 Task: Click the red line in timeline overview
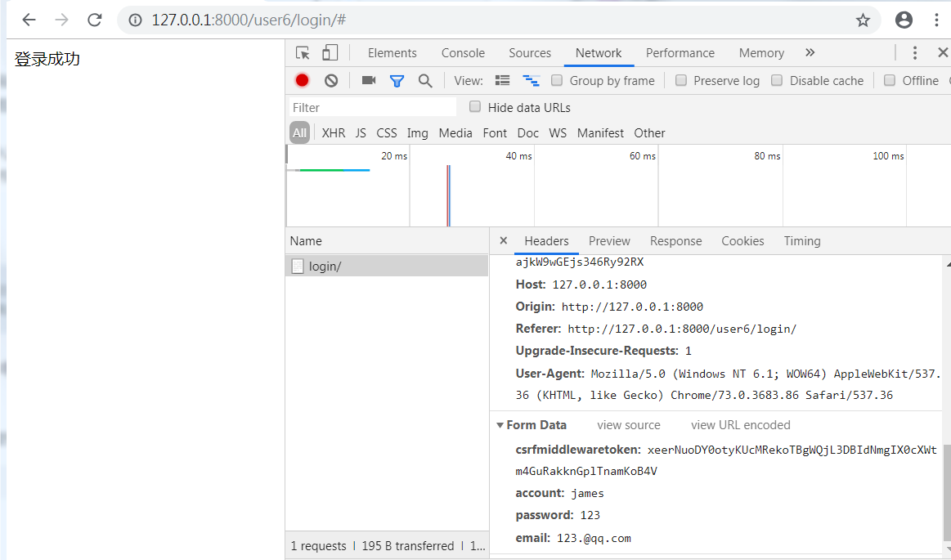447,195
